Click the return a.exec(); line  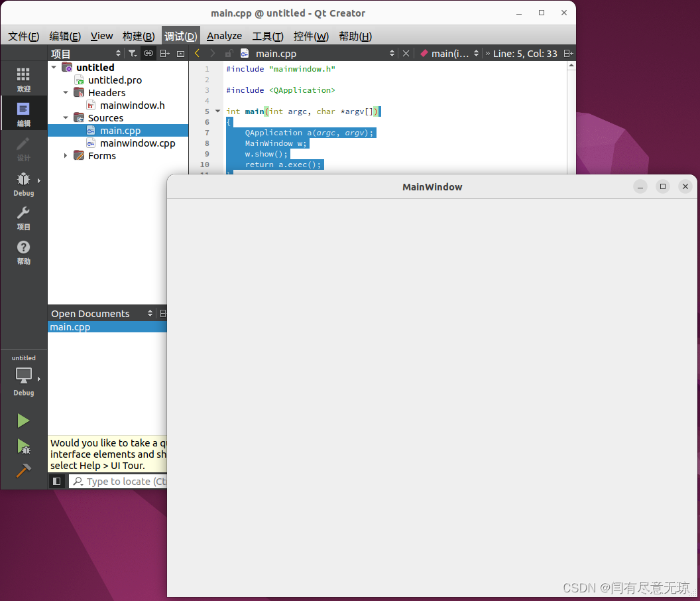(282, 165)
